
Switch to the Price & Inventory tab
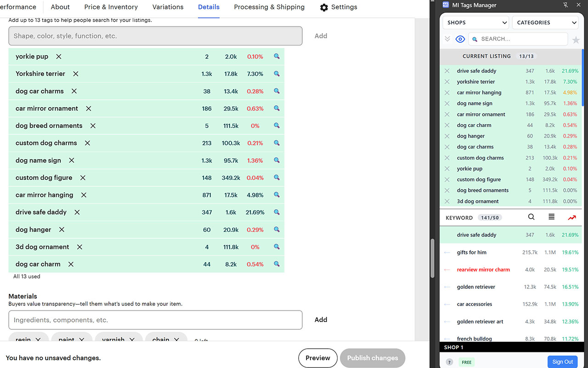(x=111, y=7)
